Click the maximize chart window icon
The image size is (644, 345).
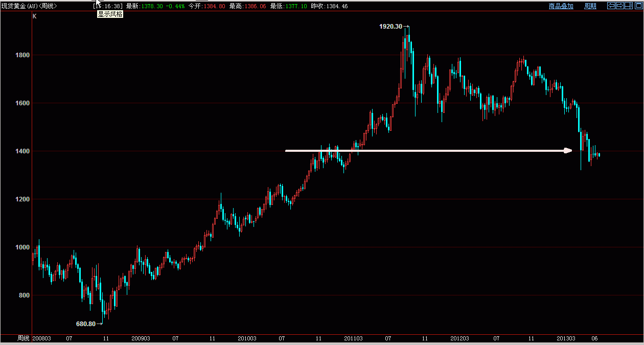coord(638,6)
